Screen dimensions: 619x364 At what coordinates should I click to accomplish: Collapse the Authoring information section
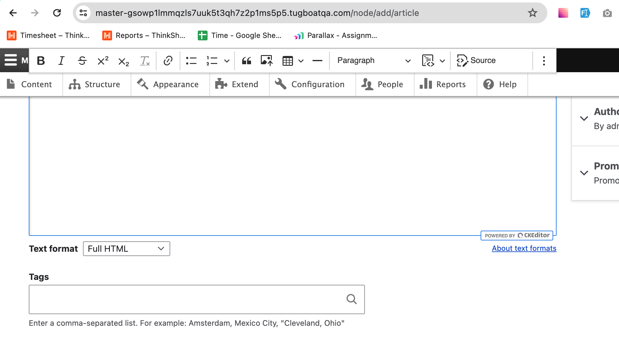coord(583,118)
